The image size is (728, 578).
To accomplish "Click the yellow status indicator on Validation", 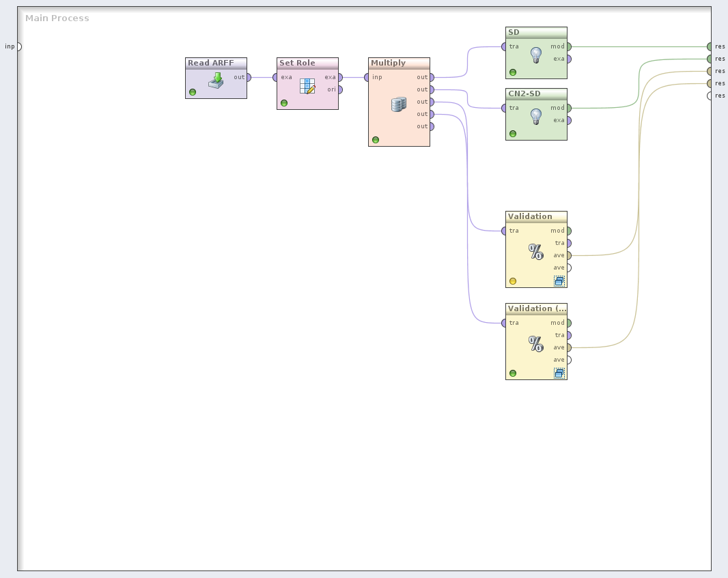I will 513,281.
